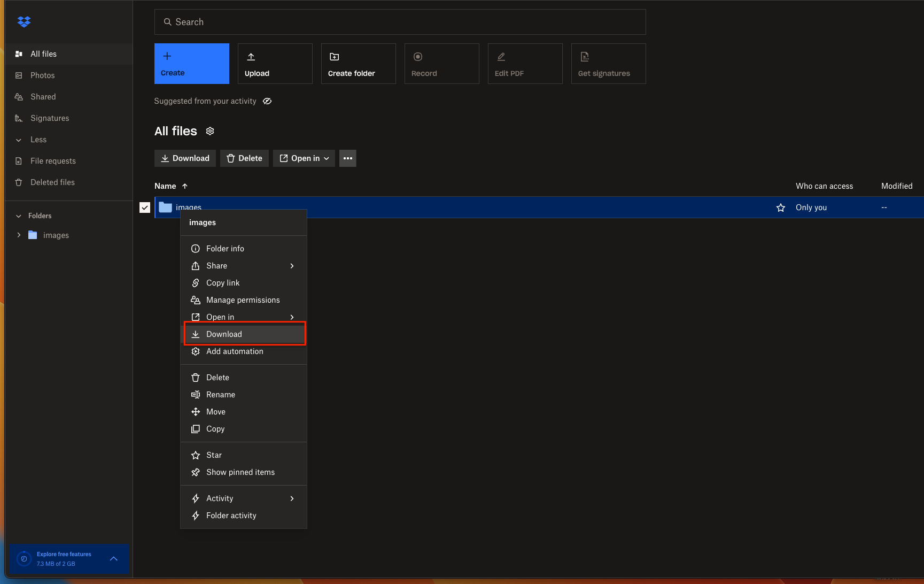
Task: Hide suggestions via eye icon
Action: (x=267, y=101)
